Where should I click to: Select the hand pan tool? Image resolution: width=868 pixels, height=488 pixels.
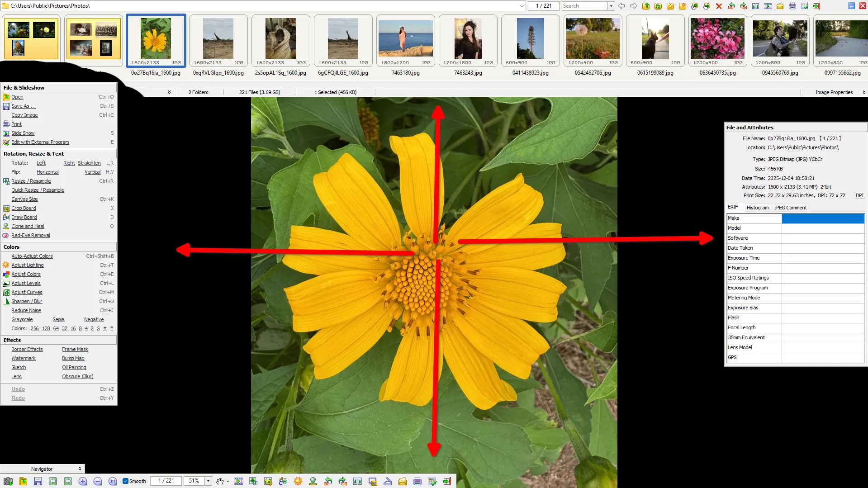220,481
